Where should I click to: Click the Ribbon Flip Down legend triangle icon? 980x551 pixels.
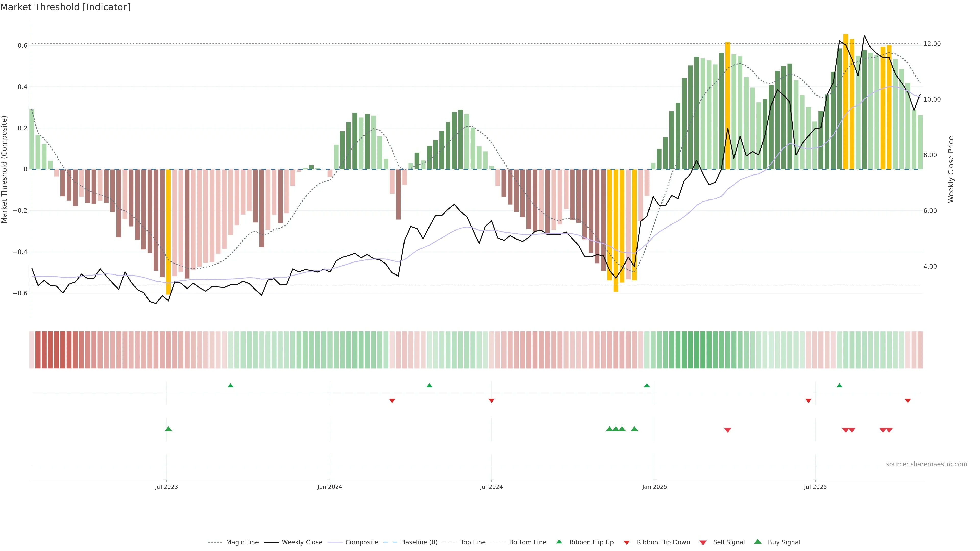[x=627, y=543]
